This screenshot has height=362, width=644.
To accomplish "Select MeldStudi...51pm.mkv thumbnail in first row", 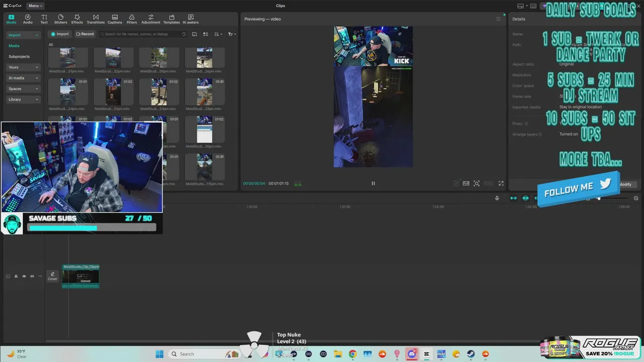I will (68, 58).
